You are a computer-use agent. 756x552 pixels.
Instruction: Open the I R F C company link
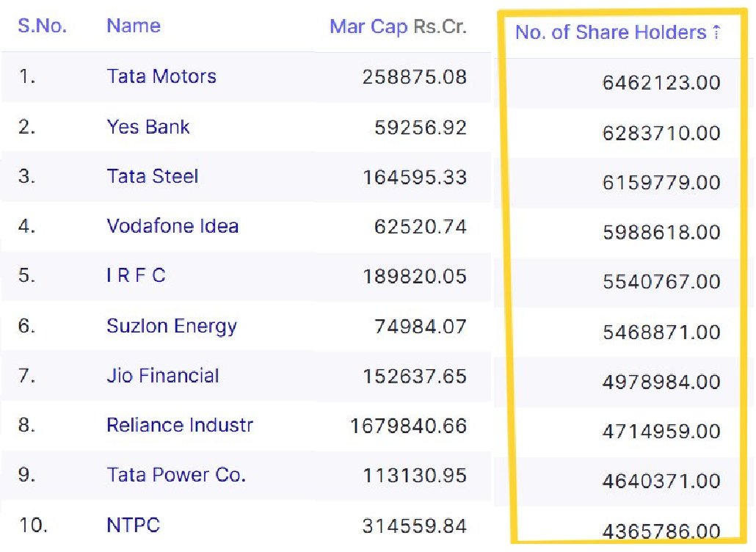click(136, 276)
